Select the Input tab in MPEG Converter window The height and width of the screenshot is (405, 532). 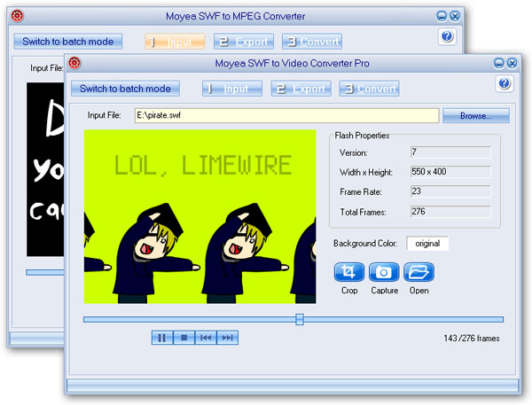coord(175,42)
